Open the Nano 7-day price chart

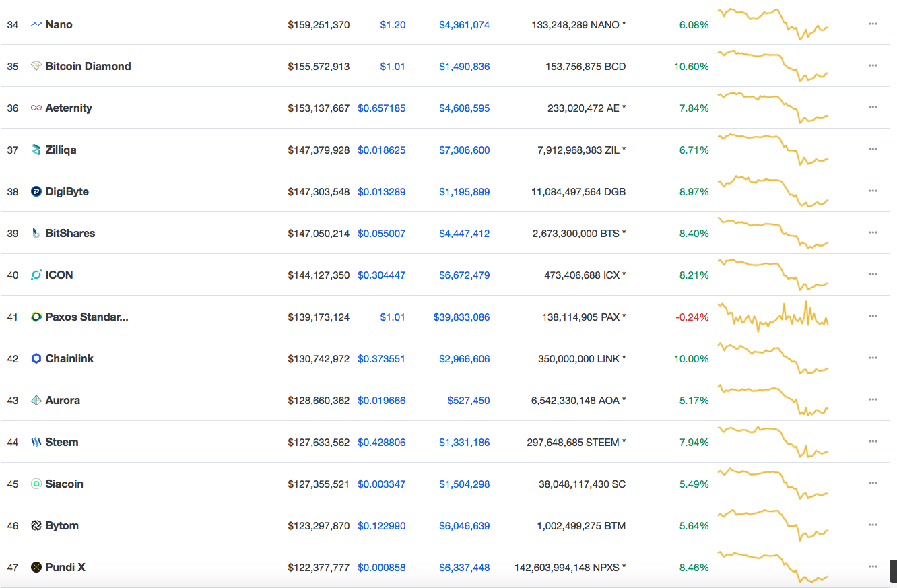click(x=774, y=24)
